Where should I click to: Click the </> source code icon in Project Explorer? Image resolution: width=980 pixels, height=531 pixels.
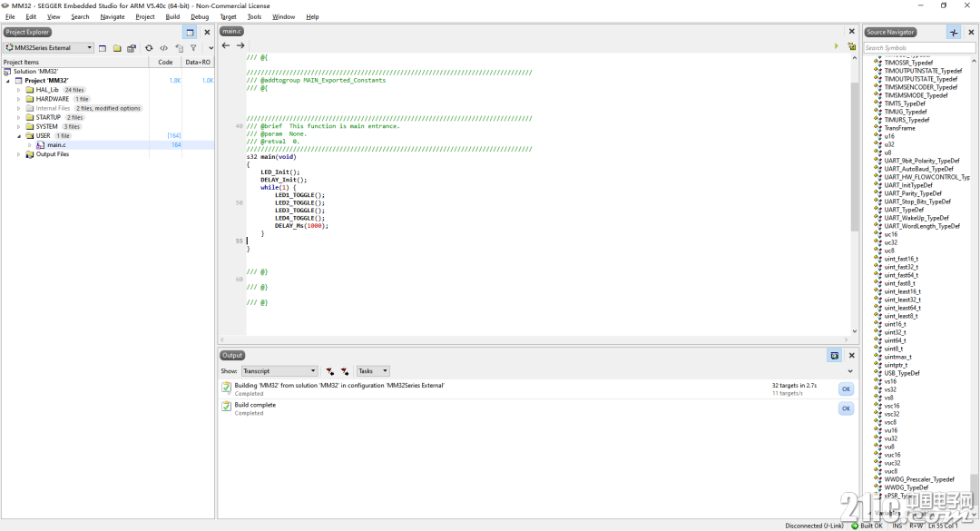pos(163,48)
